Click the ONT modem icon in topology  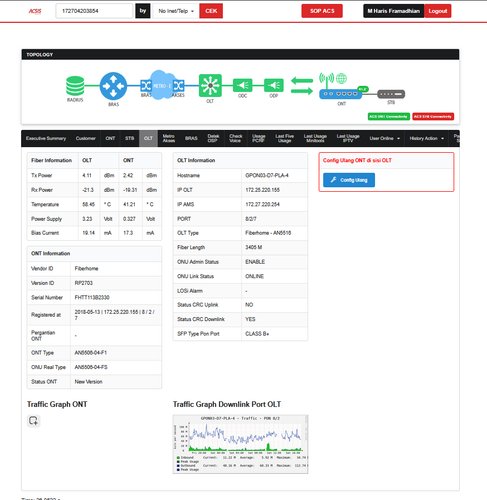pyautogui.click(x=340, y=94)
